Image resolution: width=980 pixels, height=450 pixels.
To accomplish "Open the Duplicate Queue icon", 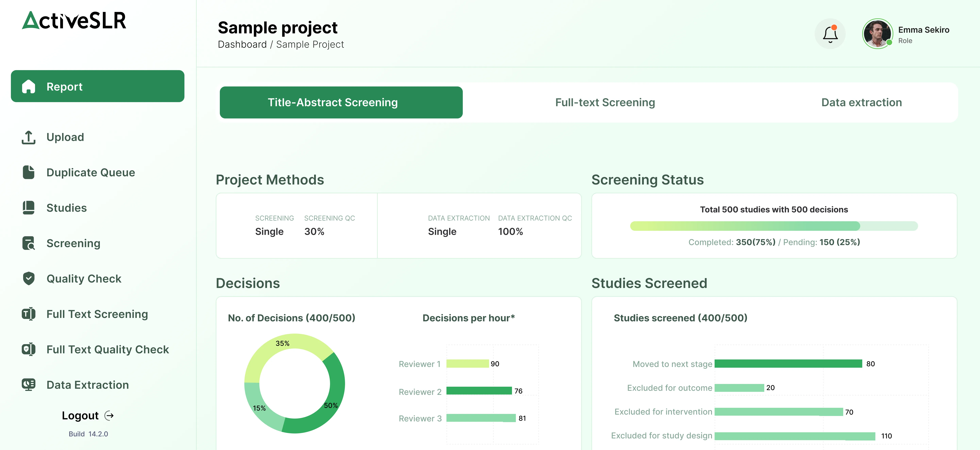I will (x=29, y=172).
